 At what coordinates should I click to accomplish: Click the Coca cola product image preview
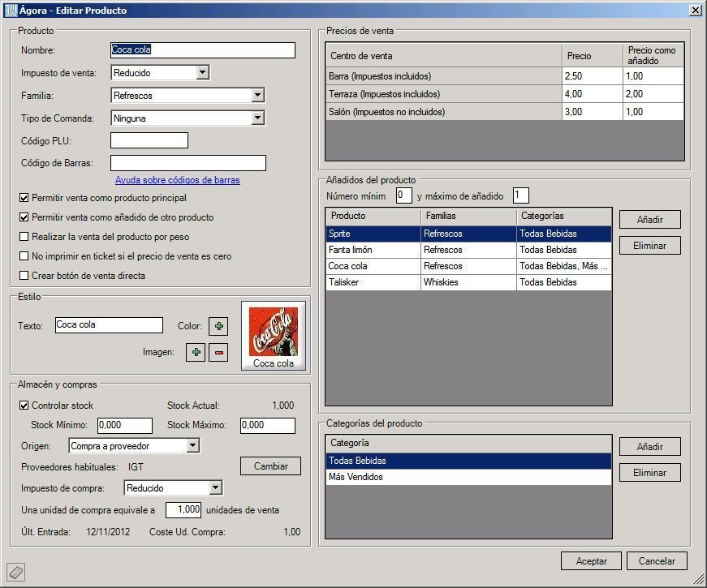[274, 336]
